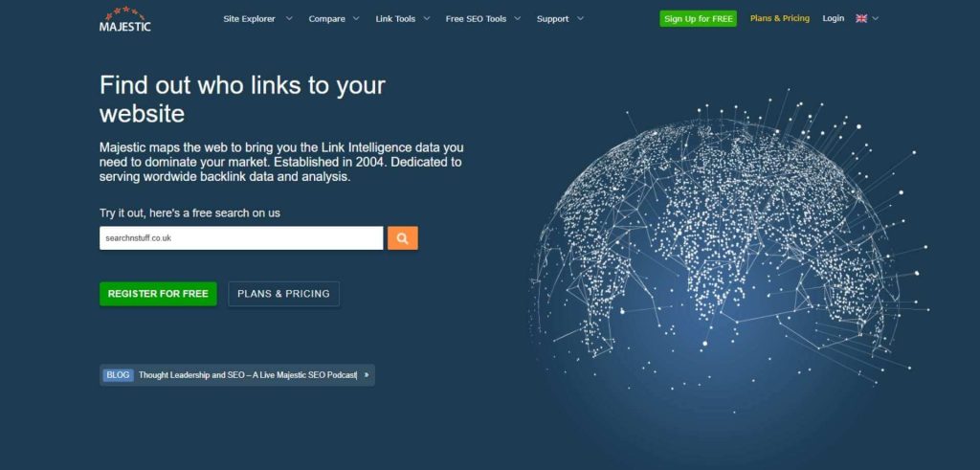
Task: Expand the chevron next to Free SEO Tools
Action: pos(518,18)
